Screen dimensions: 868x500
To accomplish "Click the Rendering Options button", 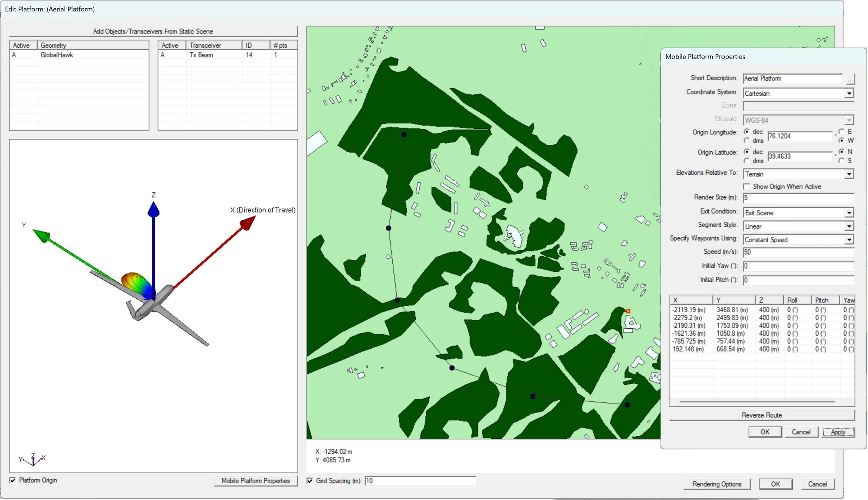I will click(x=717, y=484).
